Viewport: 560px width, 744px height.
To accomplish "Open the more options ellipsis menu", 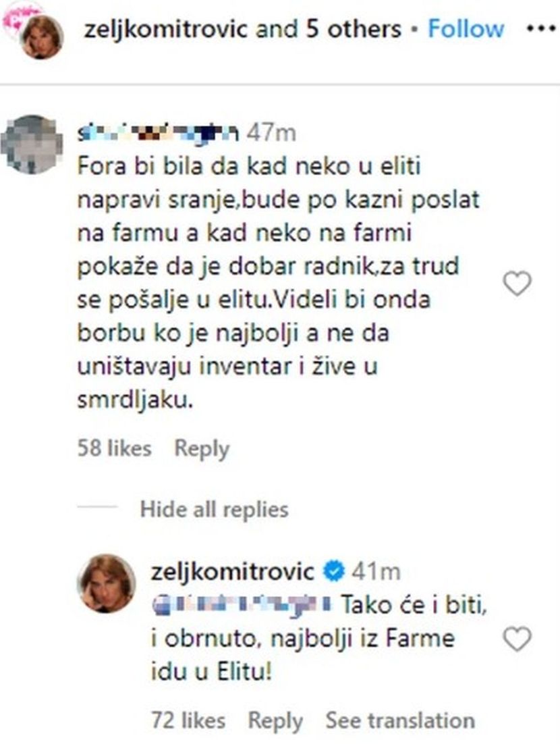I will point(538,30).
